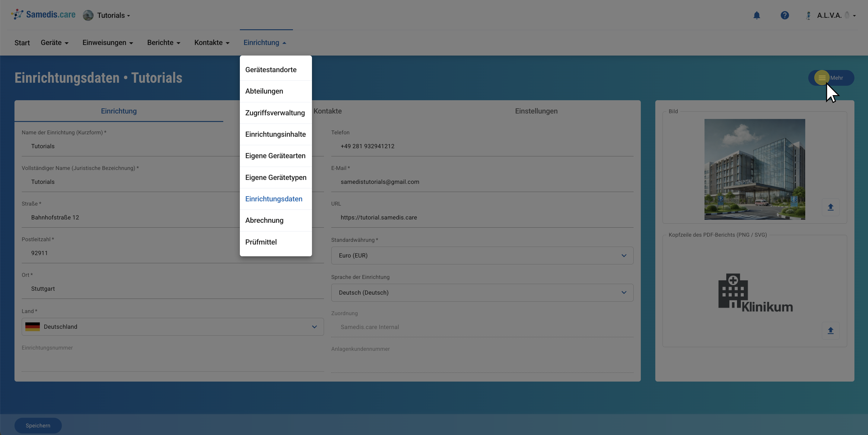Open Sprache der Einrichtung dropdown
This screenshot has width=868, height=435.
point(482,293)
